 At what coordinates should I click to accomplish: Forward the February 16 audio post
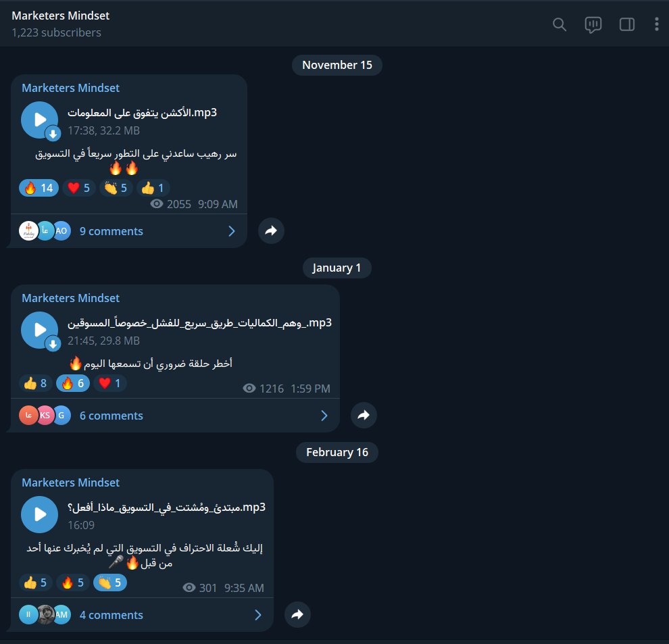297,614
